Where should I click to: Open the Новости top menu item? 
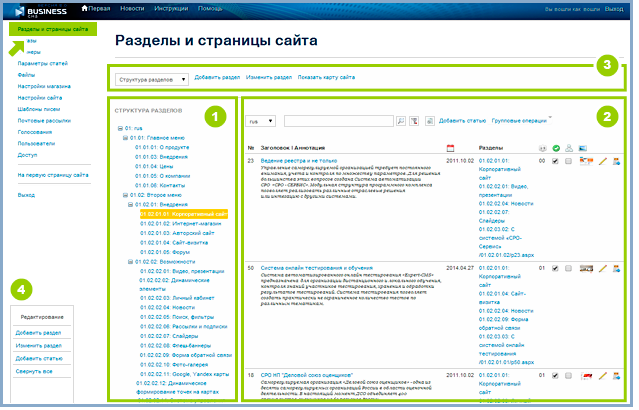(x=133, y=9)
